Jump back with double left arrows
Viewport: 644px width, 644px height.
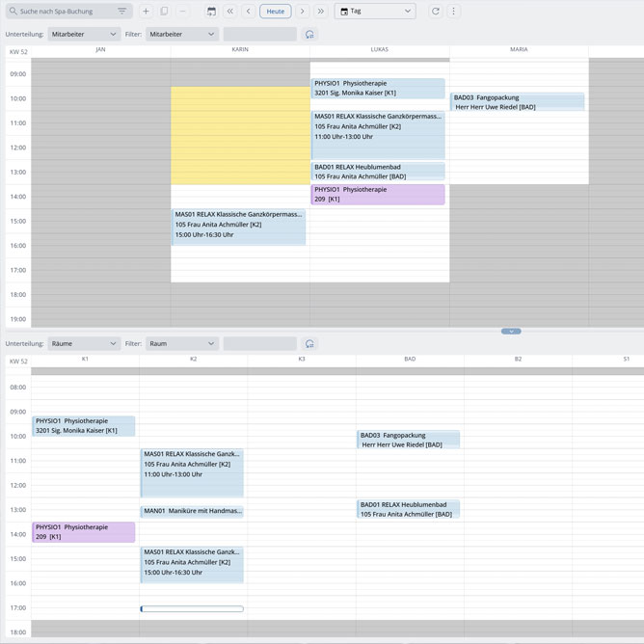pos(229,12)
